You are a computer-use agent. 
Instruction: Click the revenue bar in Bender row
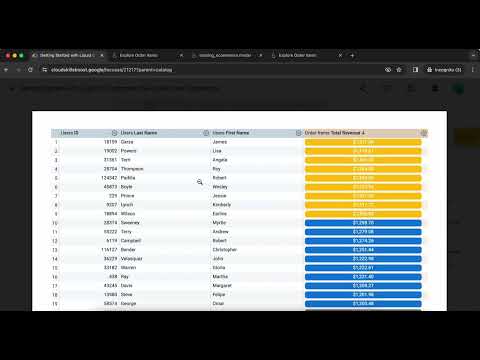point(363,250)
